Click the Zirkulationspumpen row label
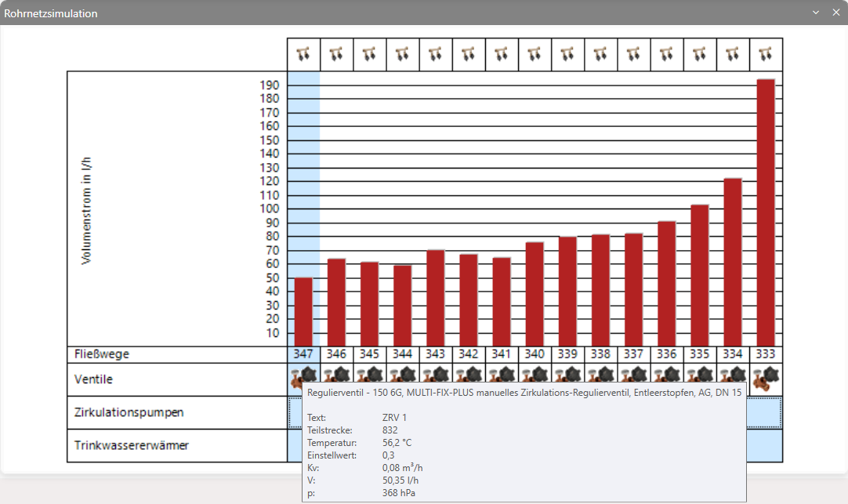Viewport: 848px width, 504px height. point(129,412)
